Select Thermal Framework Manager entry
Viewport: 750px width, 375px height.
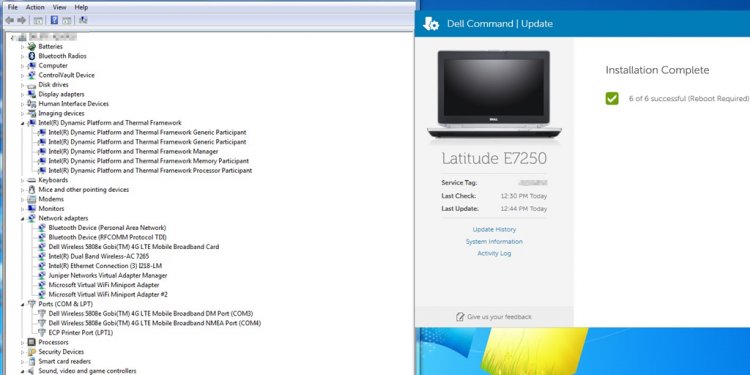pyautogui.click(x=133, y=152)
